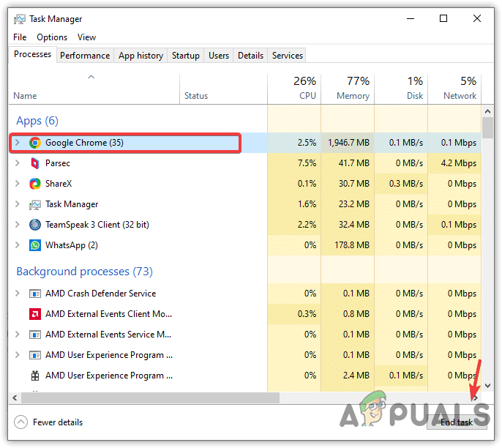The height and width of the screenshot is (448, 502).
Task: Expand the Task Manager process group
Action: [x=18, y=204]
